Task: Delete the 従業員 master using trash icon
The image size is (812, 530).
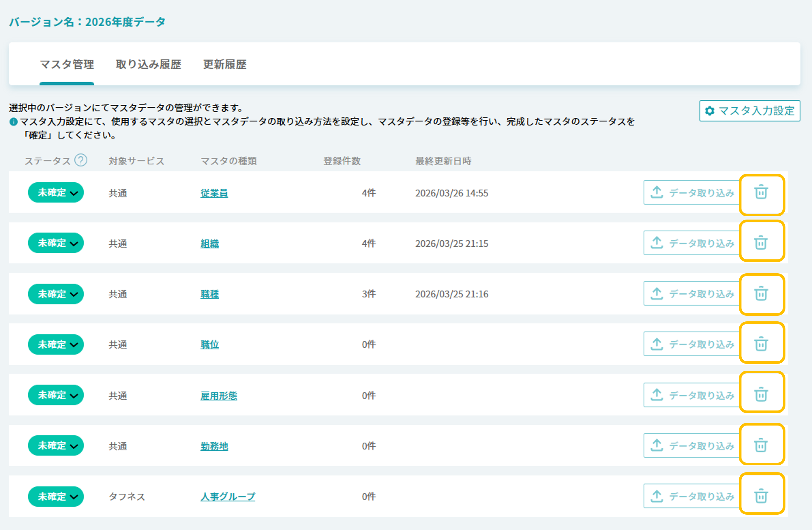Action: point(761,192)
